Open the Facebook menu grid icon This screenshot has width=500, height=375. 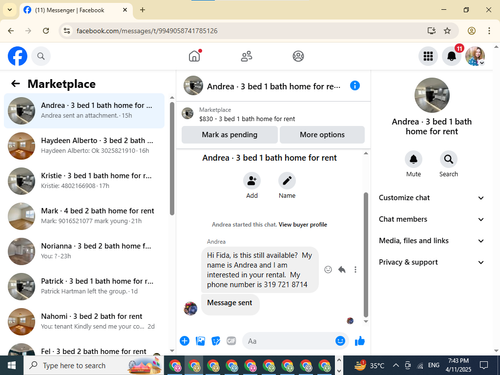pos(428,56)
